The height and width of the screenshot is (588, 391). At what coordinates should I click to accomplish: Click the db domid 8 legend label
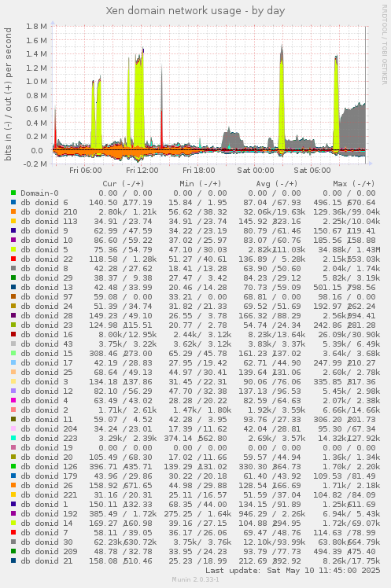pos(44,269)
